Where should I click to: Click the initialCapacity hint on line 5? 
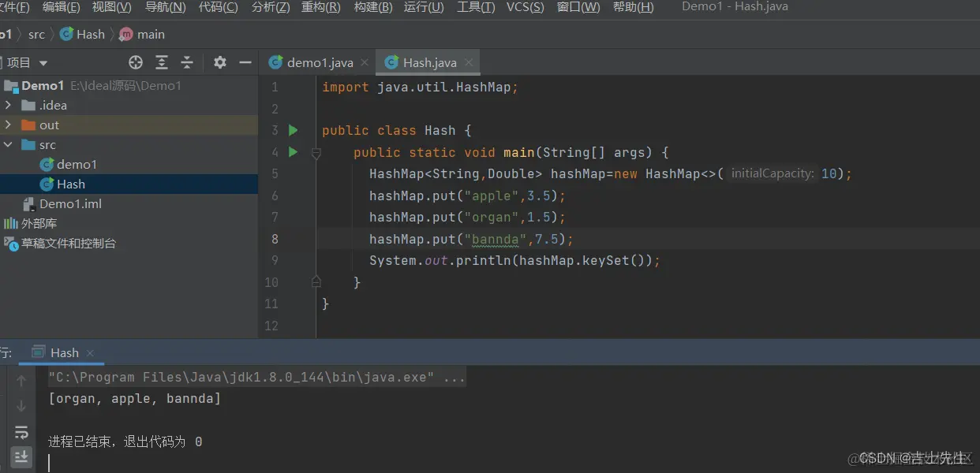click(x=772, y=173)
